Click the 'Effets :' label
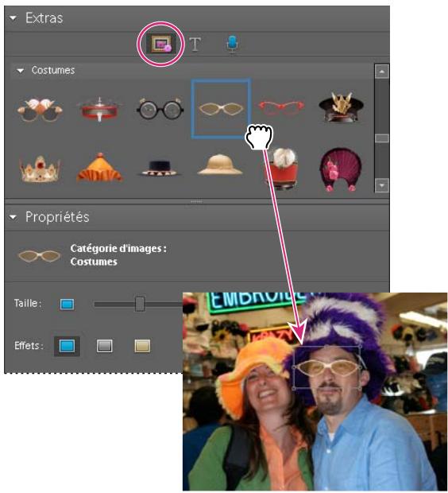448x493 pixels. coord(29,346)
